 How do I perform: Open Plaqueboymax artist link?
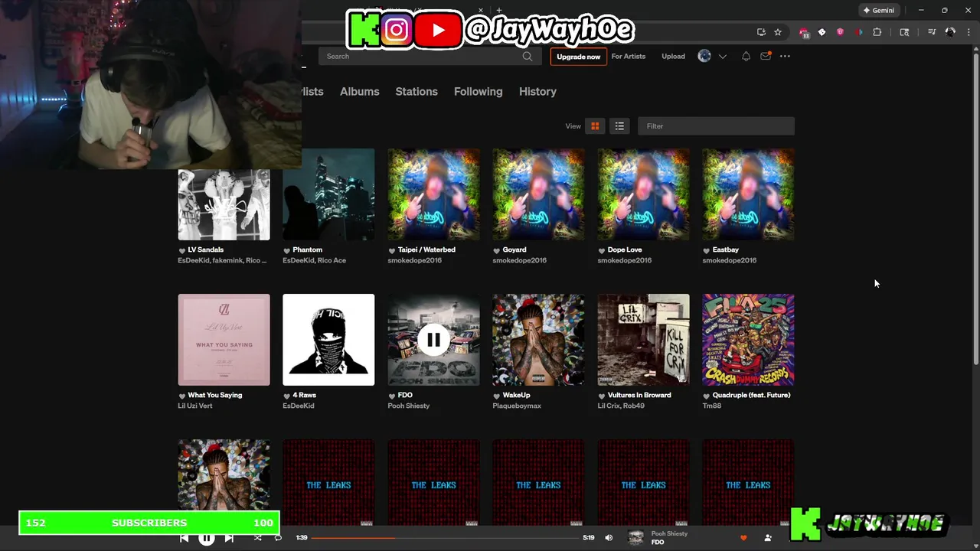[517, 406]
